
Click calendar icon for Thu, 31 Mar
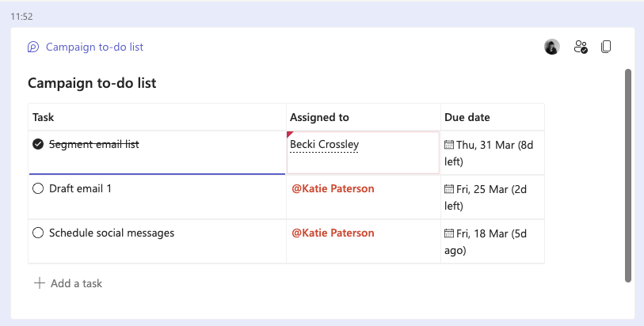(x=449, y=145)
